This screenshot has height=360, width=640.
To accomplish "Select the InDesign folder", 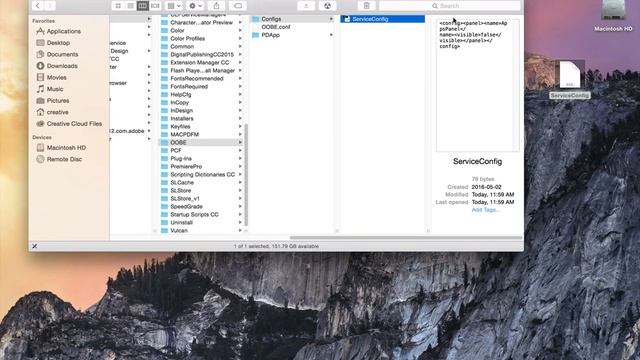I will (181, 111).
